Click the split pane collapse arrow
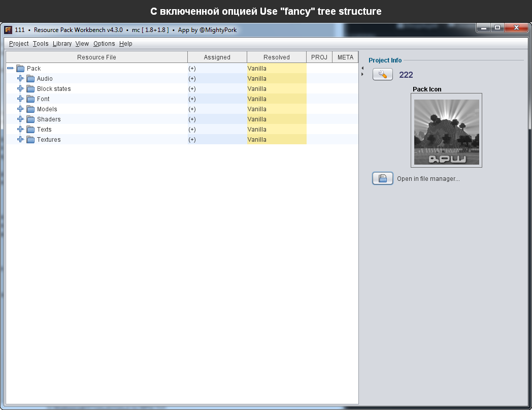 (362, 68)
